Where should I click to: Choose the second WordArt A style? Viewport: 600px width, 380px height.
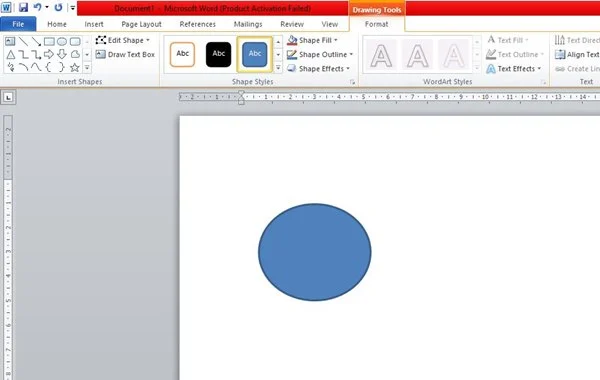pyautogui.click(x=417, y=55)
